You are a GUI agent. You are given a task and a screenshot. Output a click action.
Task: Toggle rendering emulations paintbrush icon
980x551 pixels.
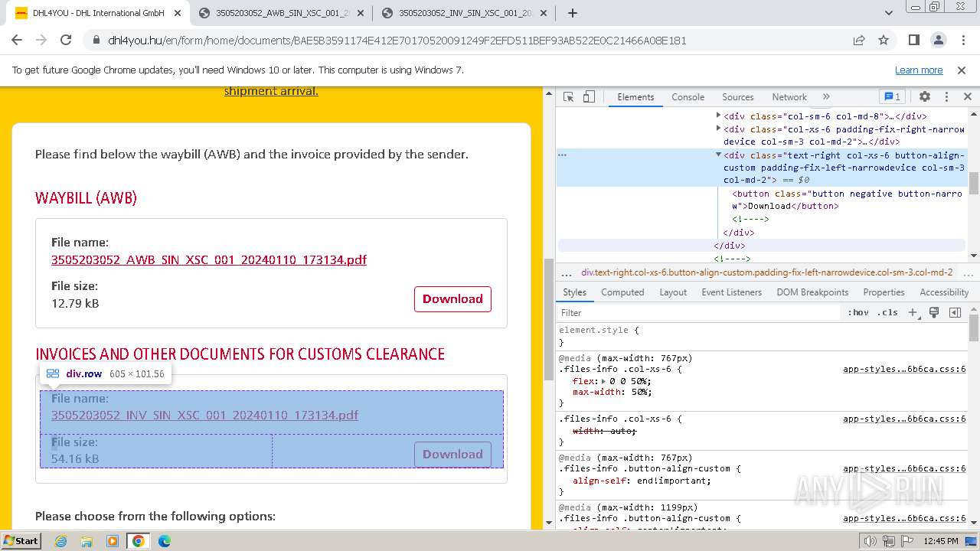pos(934,312)
